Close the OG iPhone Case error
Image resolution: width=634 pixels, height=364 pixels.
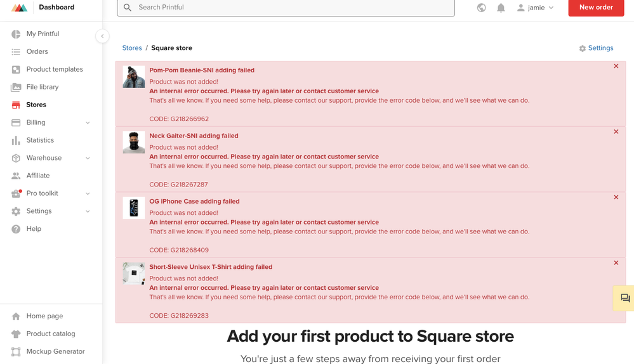coord(616,197)
